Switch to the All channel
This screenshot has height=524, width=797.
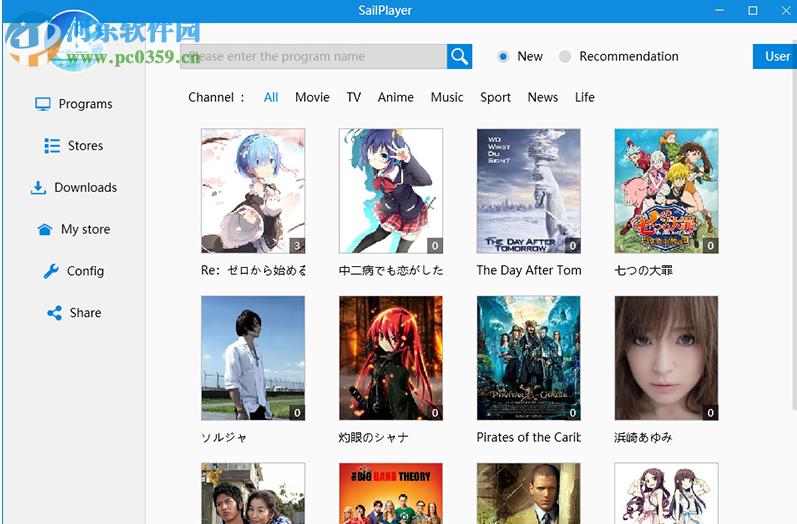click(x=271, y=97)
